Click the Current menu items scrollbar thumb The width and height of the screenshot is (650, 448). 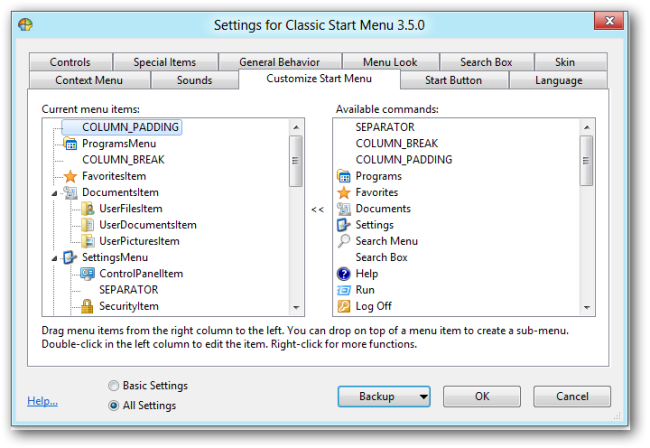(296, 161)
